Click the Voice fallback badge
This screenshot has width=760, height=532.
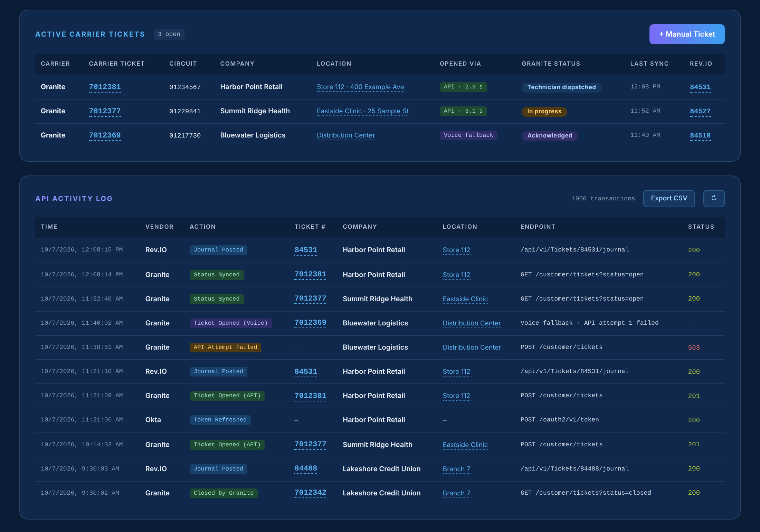[x=468, y=135]
